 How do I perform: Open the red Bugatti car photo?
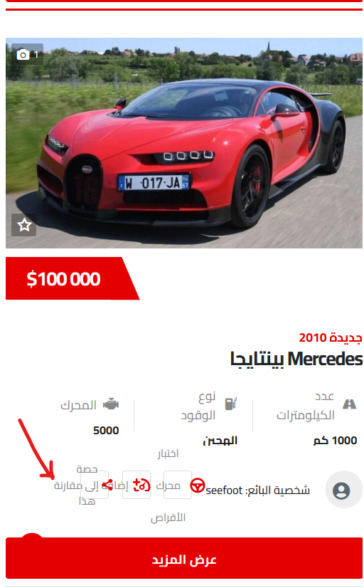coord(184,143)
